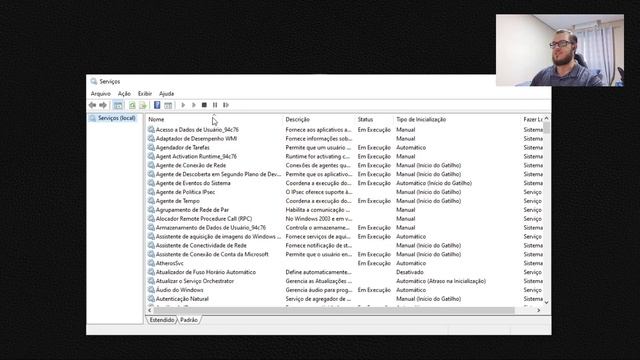Image resolution: width=640 pixels, height=360 pixels.
Task: Sort by the Fazer Logon column header
Action: click(533, 119)
